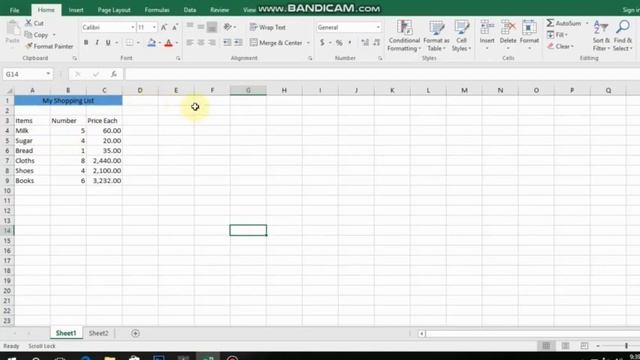Click the Cut scissors icon

(x=29, y=23)
